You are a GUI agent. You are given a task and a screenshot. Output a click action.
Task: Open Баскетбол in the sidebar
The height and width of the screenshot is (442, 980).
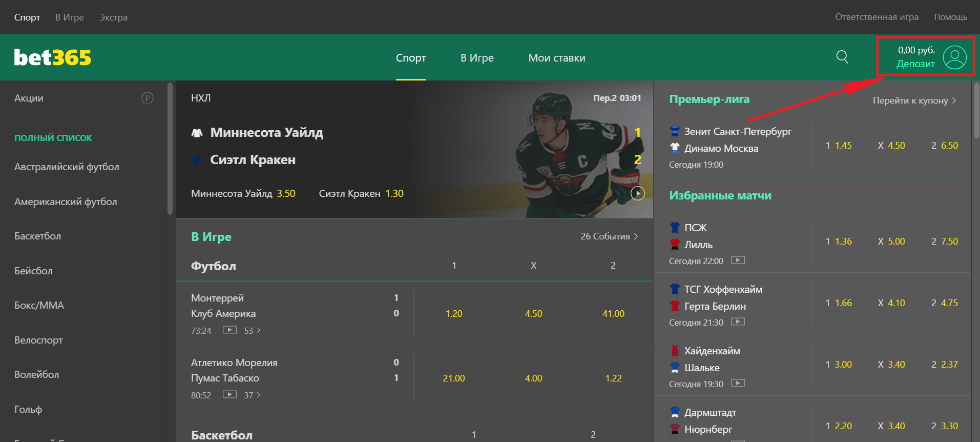37,236
